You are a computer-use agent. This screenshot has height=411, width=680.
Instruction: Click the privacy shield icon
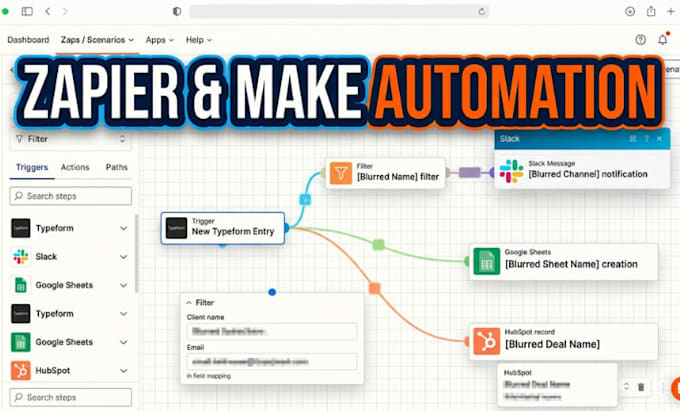[x=177, y=11]
